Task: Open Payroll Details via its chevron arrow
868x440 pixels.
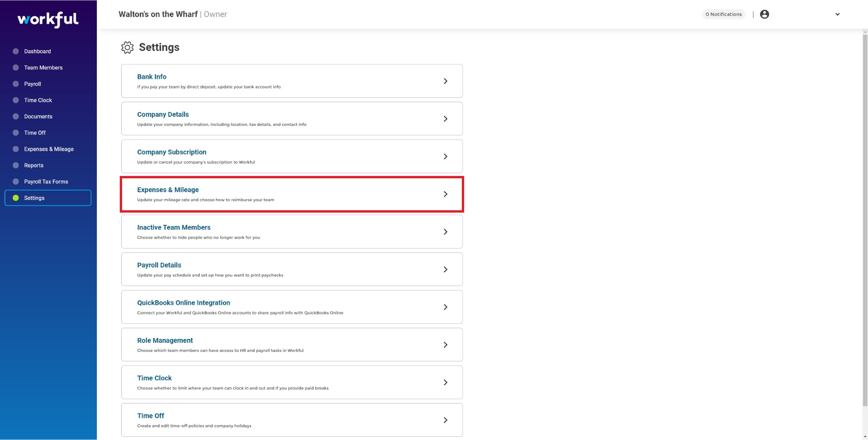Action: 445,269
